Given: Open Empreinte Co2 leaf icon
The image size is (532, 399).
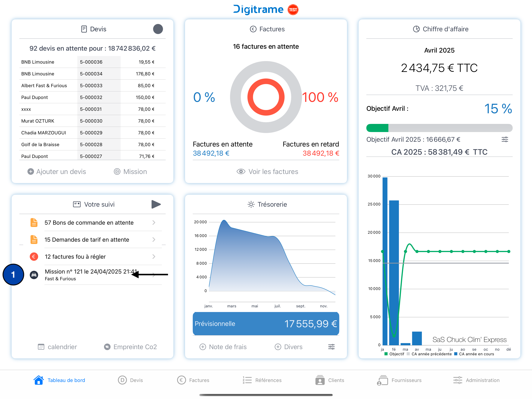Looking at the screenshot, I should [107, 347].
